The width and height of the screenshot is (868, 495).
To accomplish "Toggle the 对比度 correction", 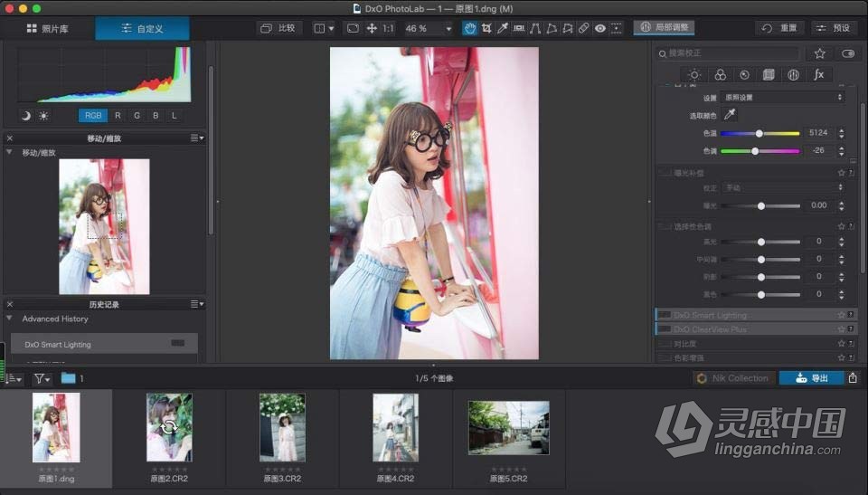I will pos(665,344).
